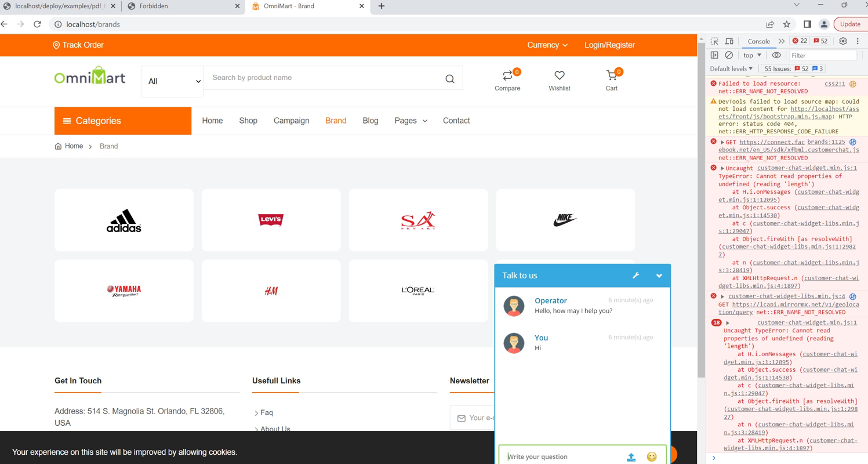The height and width of the screenshot is (464, 868).
Task: Click the site information icon in the address bar
Action: pos(58,24)
